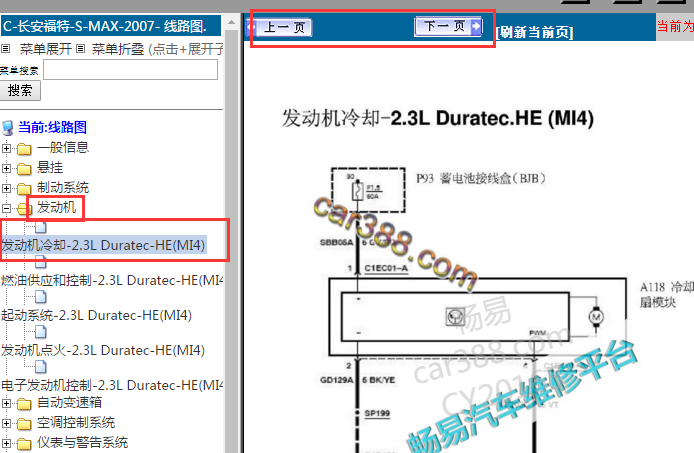Open the 悬挂 tree item

[x=50, y=167]
